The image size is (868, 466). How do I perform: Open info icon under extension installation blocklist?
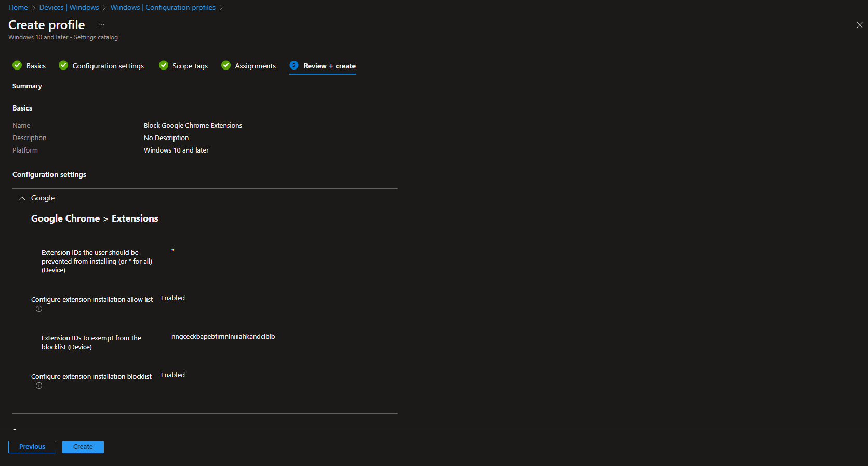click(x=39, y=386)
